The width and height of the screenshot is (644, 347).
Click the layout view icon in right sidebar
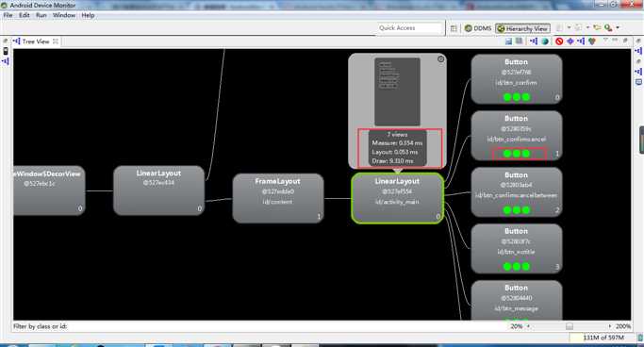[x=638, y=82]
